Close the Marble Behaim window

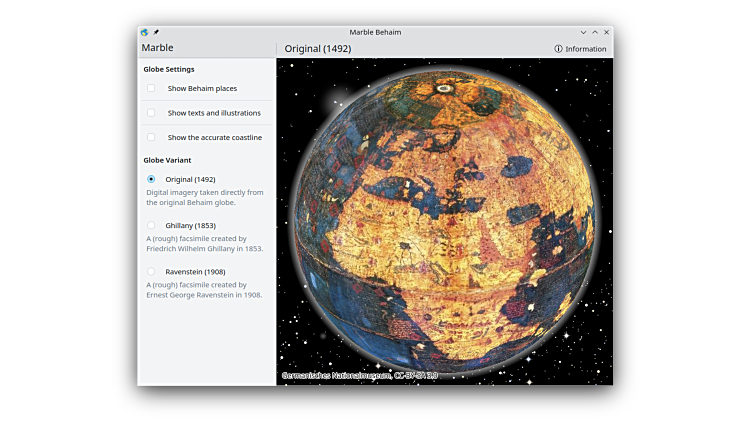(x=606, y=32)
